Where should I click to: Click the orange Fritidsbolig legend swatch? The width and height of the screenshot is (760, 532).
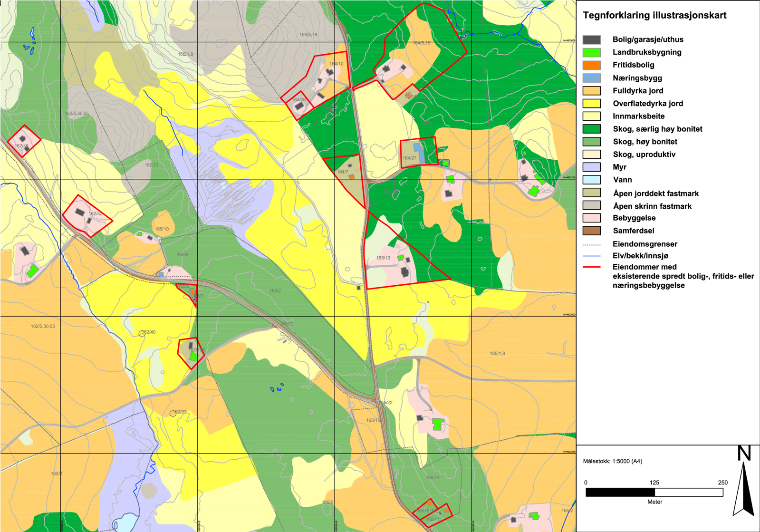click(x=592, y=65)
